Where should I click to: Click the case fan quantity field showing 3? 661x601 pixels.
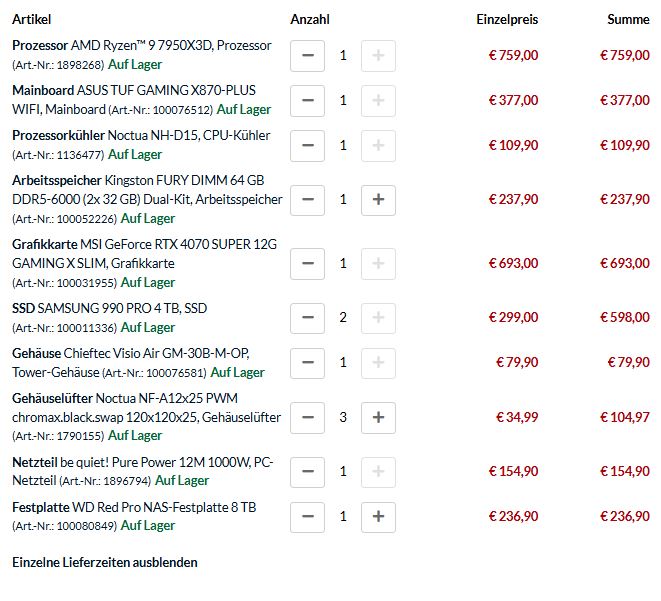(343, 416)
